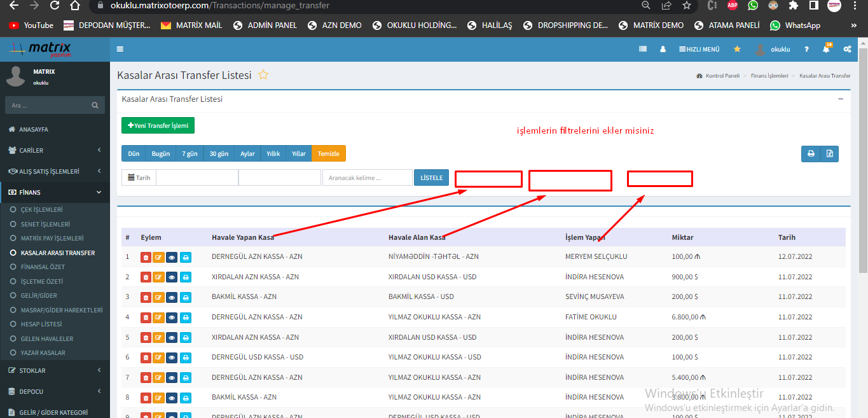Screen dimensions: 868x418
Task: Delete transfer row 1 with trash icon
Action: point(146,257)
